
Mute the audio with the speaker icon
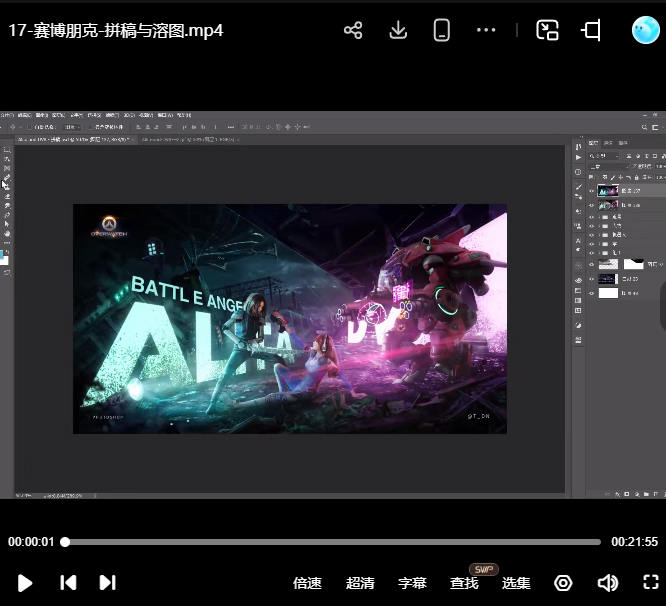[x=607, y=583]
